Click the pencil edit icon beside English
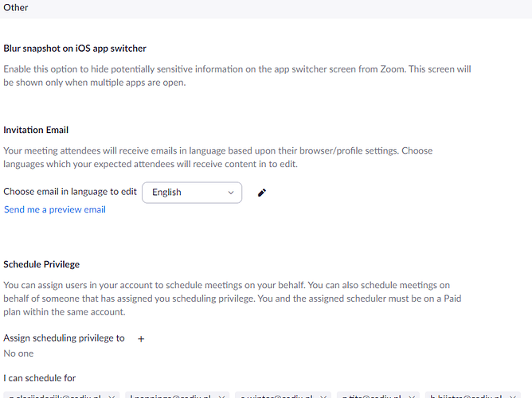This screenshot has width=532, height=398. 262,193
